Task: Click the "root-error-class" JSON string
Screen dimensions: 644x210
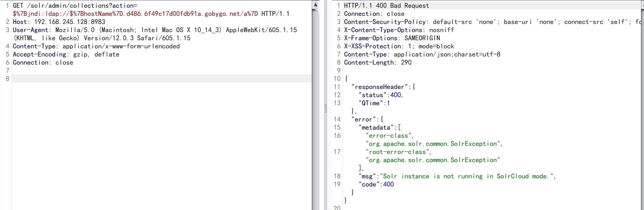Action: 397,152
